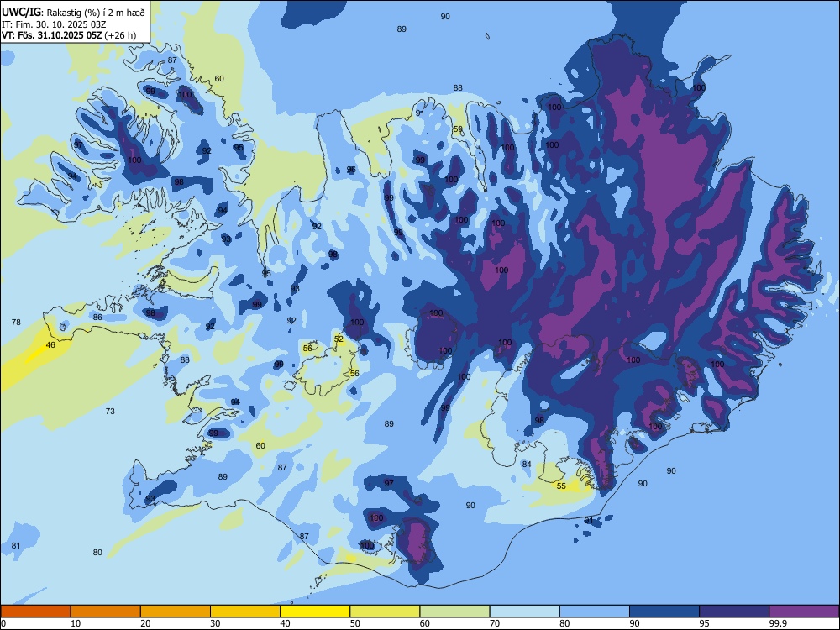
Task: Select the 40–50 bright yellow legend swatch
Action: pyautogui.click(x=315, y=612)
